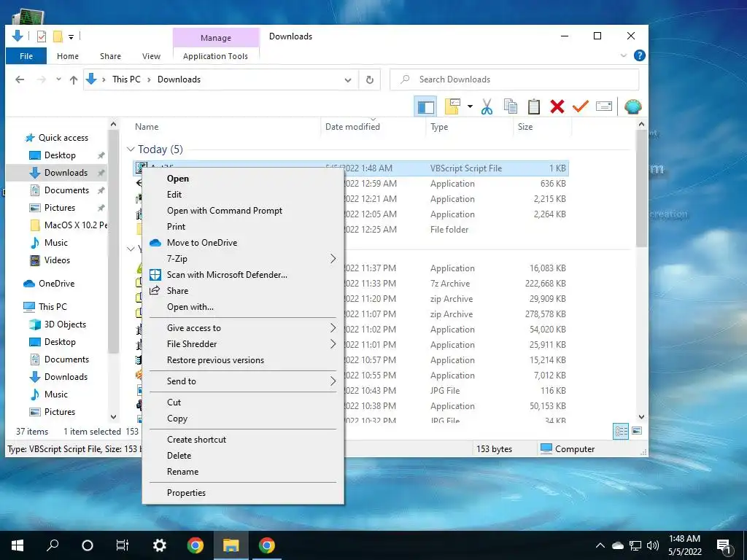Go up one folder level arrow
The height and width of the screenshot is (560, 747).
tap(74, 79)
